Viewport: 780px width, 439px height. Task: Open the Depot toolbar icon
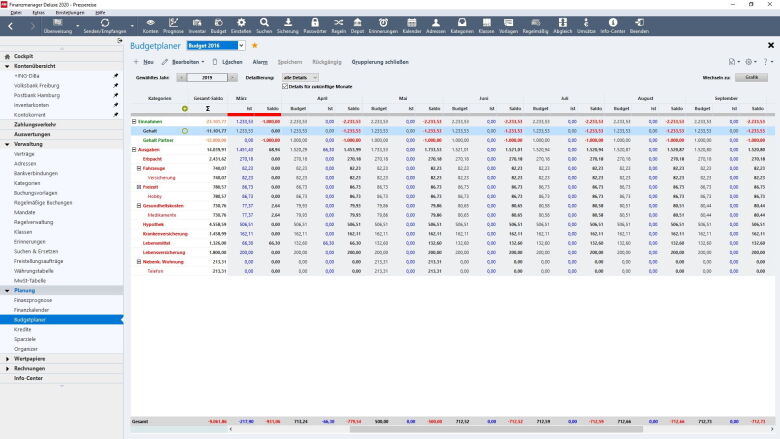(359, 24)
